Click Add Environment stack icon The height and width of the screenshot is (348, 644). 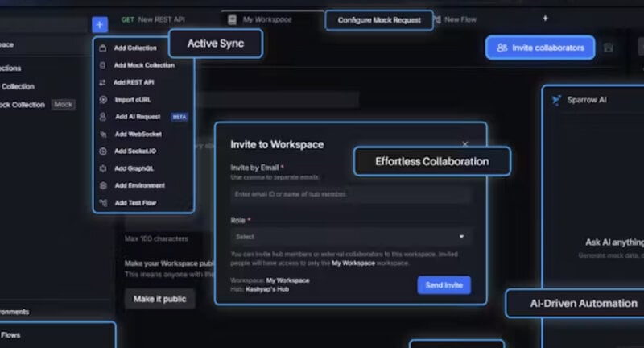pos(103,186)
